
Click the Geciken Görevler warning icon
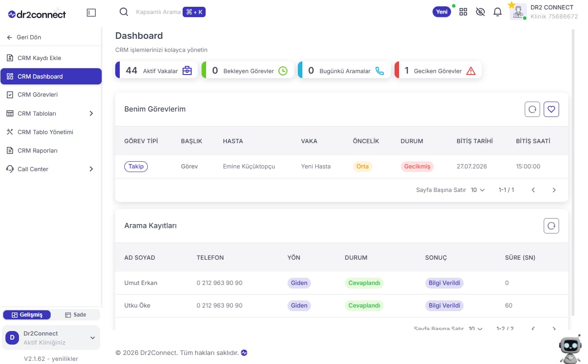(471, 71)
